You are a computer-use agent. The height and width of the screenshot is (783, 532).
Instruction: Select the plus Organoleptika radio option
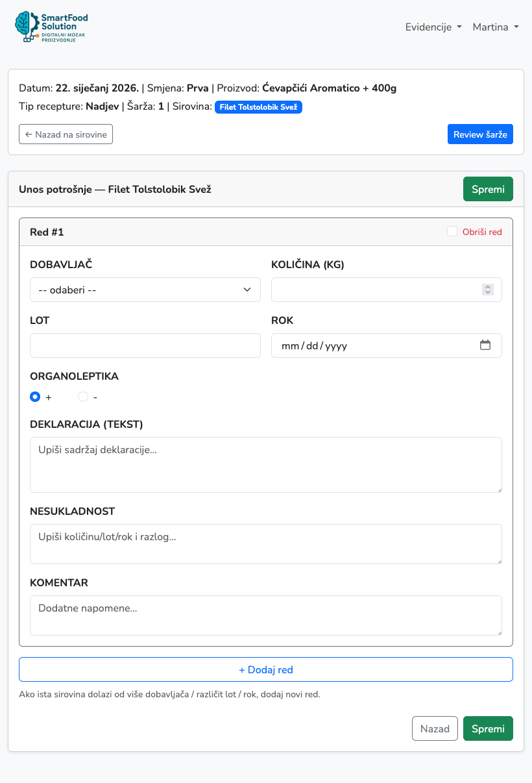(35, 397)
